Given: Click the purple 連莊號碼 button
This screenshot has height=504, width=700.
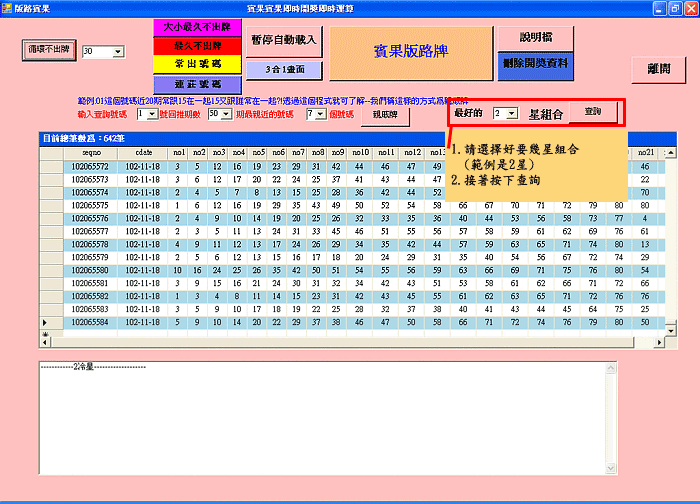Looking at the screenshot, I should [195, 82].
